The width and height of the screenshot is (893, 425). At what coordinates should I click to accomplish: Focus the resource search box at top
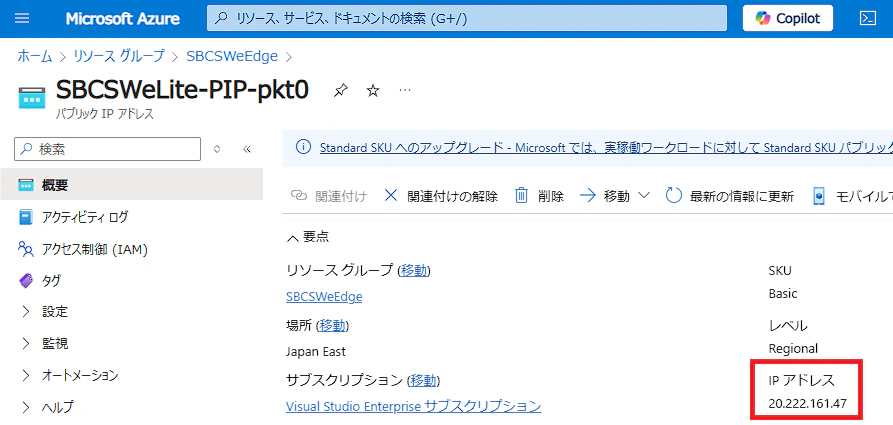466,19
